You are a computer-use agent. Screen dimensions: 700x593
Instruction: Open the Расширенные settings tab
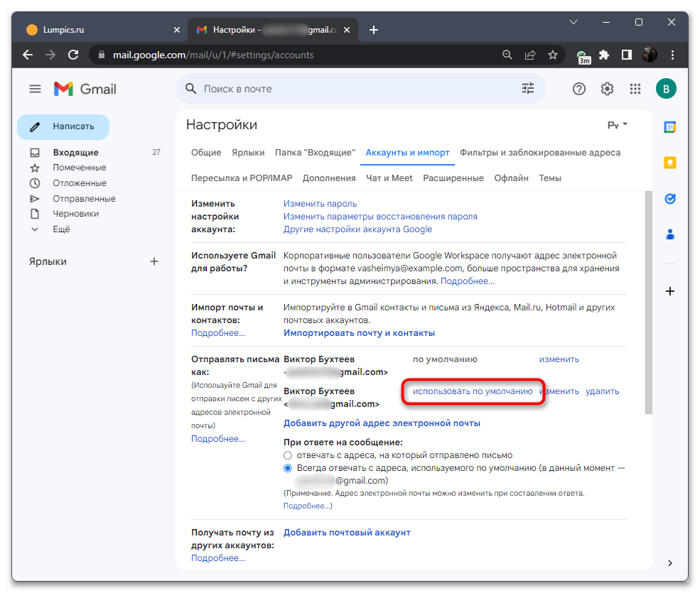[453, 178]
